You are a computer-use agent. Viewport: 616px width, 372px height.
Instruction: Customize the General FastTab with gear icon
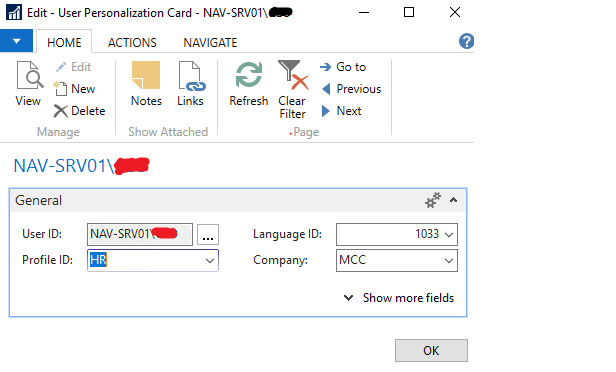click(433, 200)
